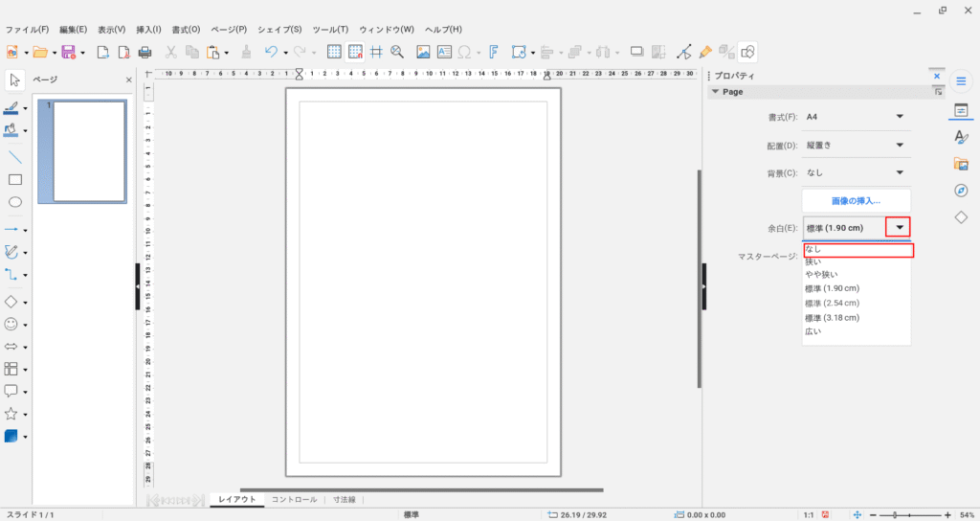The height and width of the screenshot is (521, 980).
Task: Select 標準 (2.54 cm) margin option
Action: (x=857, y=304)
